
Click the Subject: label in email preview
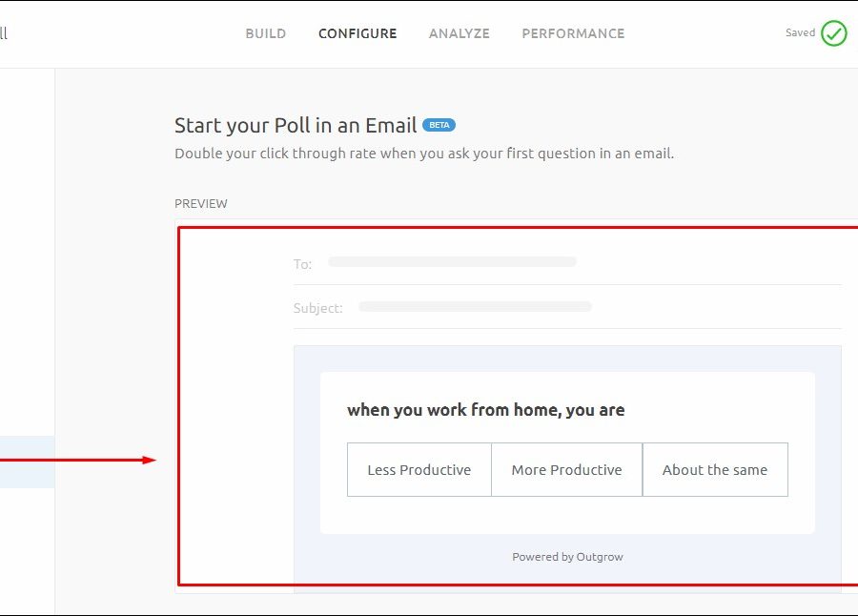coord(318,308)
